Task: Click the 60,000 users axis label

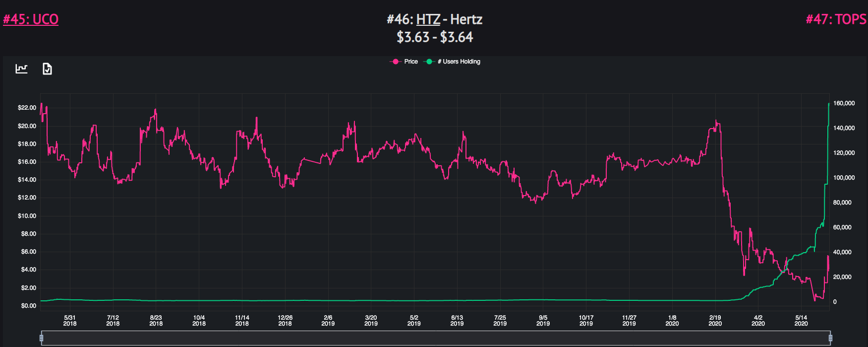Action: 843,227
